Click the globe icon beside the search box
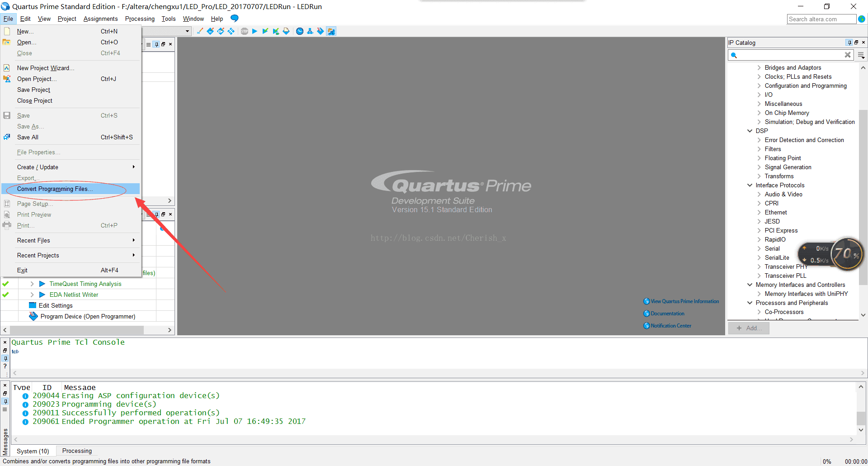The image size is (868, 466). [862, 19]
